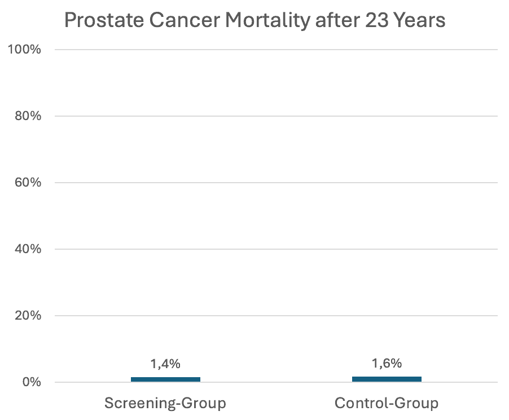Select the 20% y-axis label

tap(26, 316)
